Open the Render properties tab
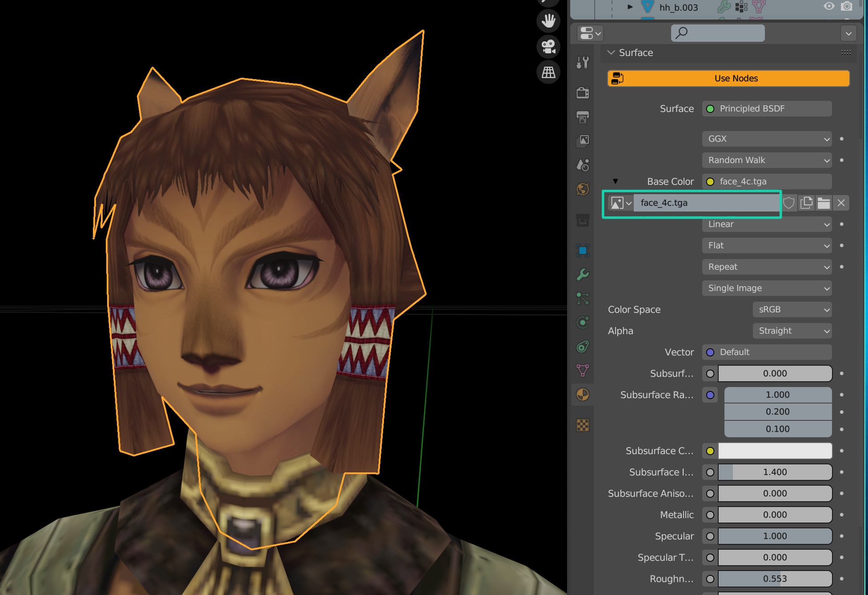 click(x=583, y=93)
